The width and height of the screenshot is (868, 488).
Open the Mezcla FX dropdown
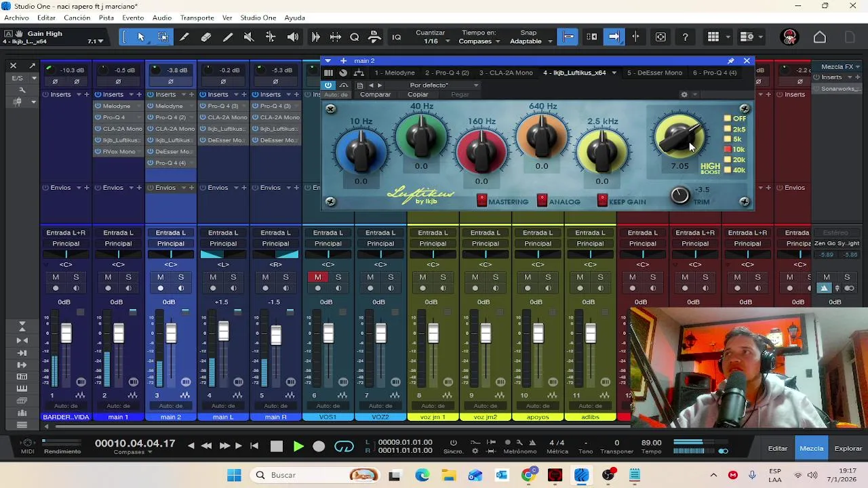tap(840, 66)
